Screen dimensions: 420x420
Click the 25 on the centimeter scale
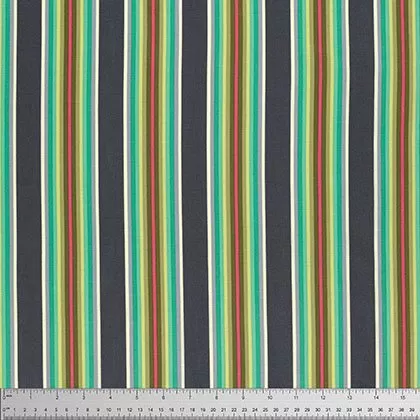click(x=265, y=410)
